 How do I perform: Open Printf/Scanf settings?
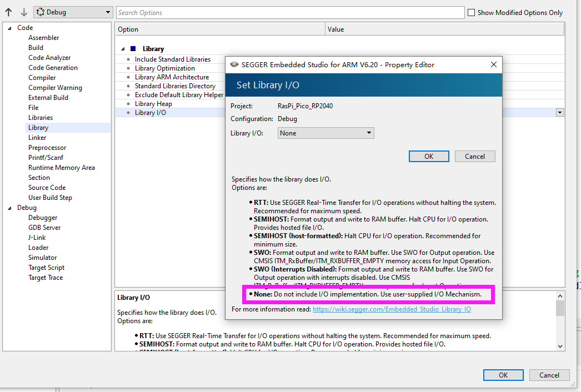[46, 158]
